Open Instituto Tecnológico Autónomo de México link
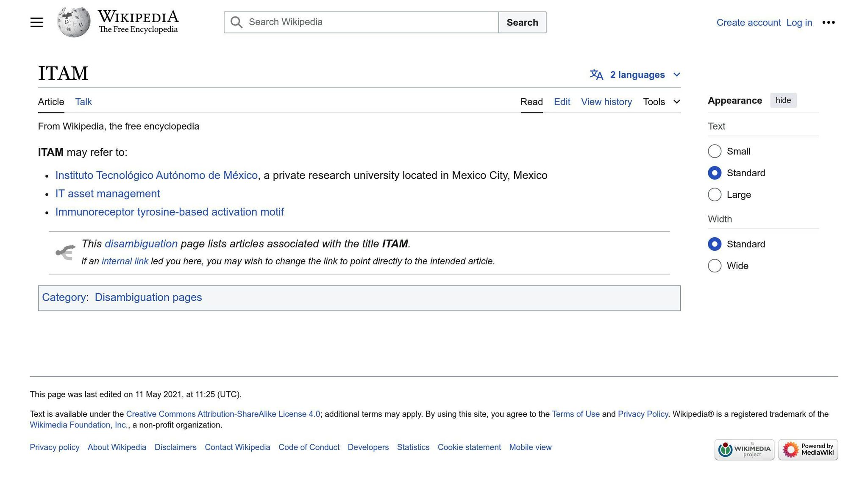The image size is (868, 488). (156, 175)
